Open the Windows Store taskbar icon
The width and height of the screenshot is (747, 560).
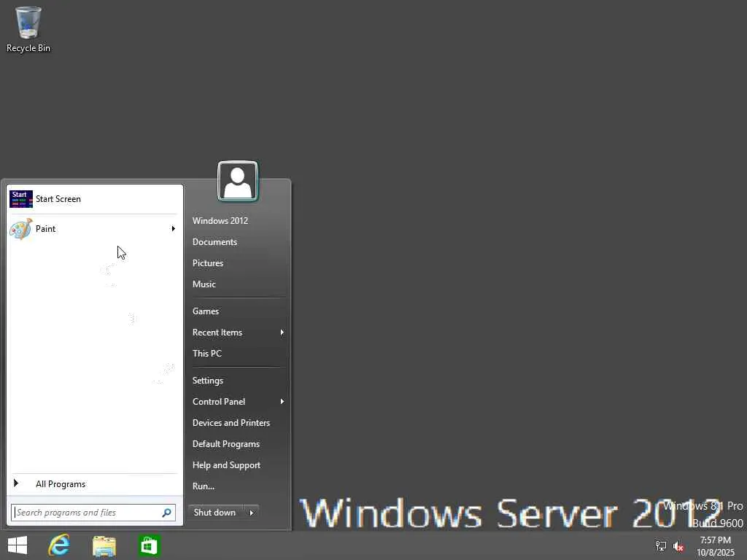pyautogui.click(x=149, y=545)
